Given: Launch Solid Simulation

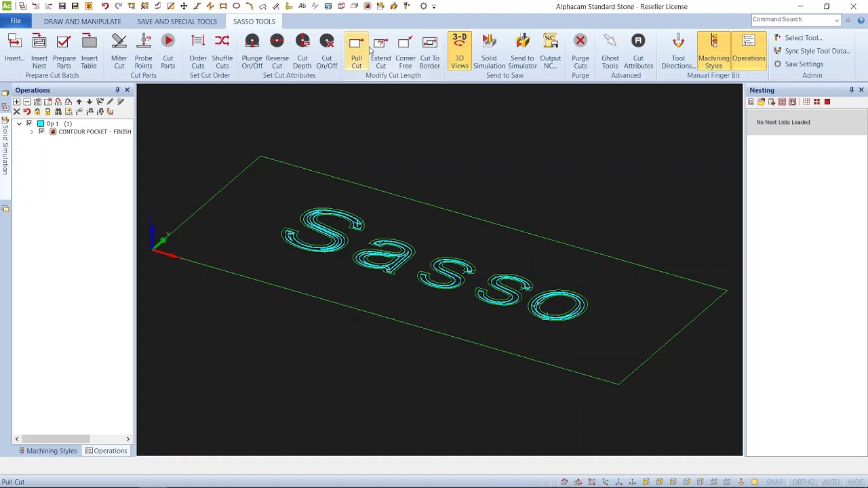Looking at the screenshot, I should [488, 52].
